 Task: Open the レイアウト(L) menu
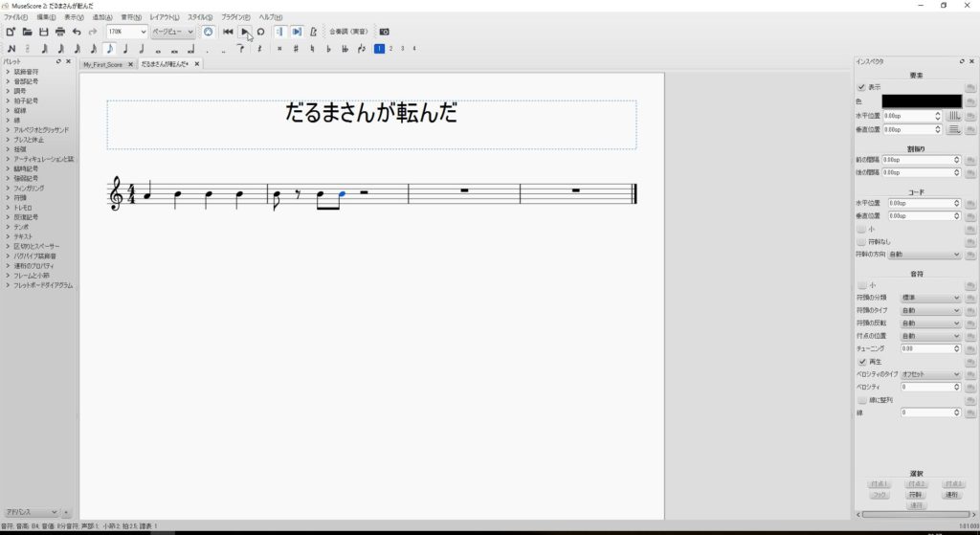[165, 17]
